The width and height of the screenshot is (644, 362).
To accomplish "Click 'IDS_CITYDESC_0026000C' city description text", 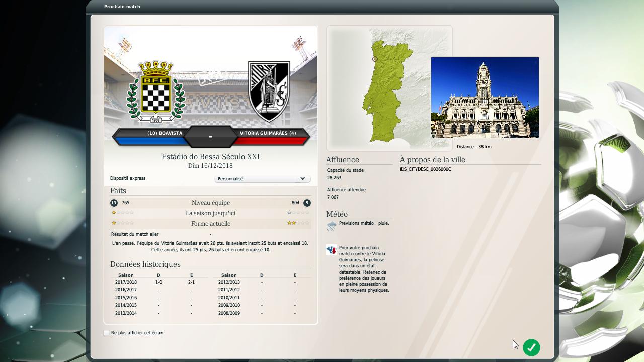I will (426, 169).
